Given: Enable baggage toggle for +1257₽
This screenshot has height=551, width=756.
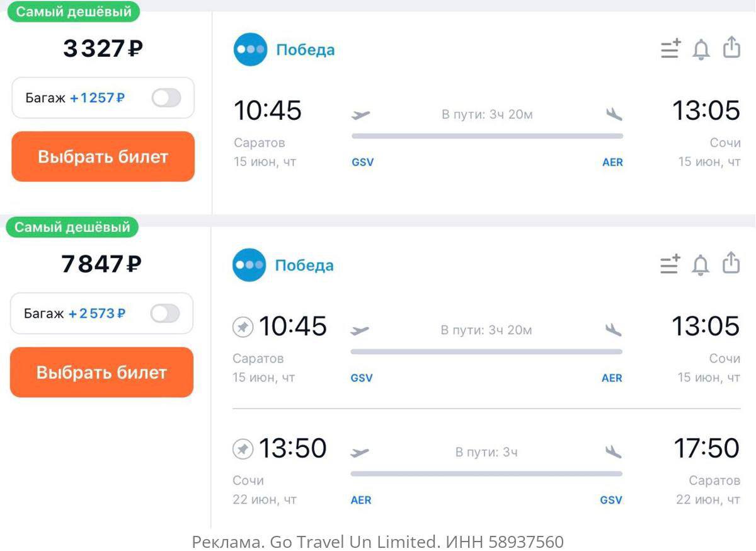Looking at the screenshot, I should (x=166, y=98).
